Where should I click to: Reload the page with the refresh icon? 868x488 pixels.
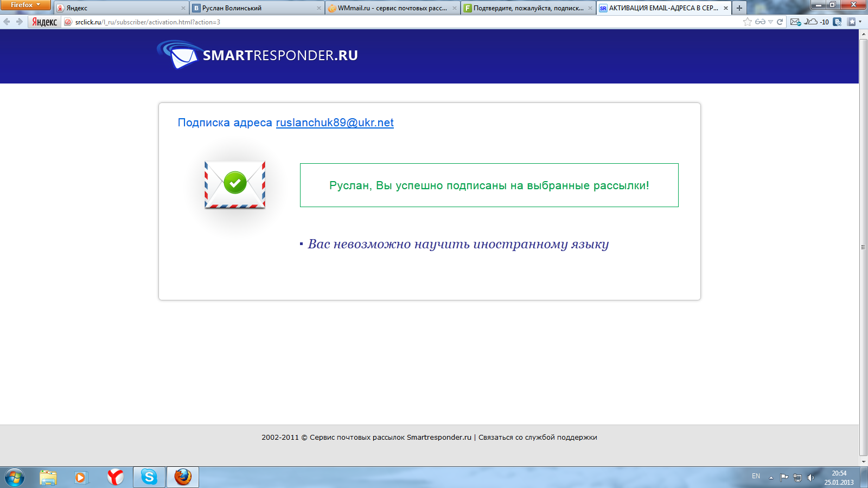[780, 22]
